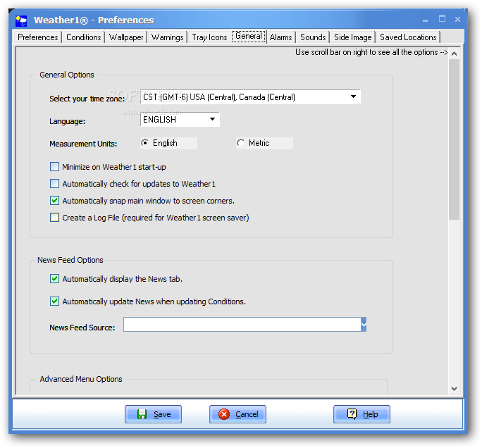482x448 pixels.
Task: Open the time zone dropdown arrow
Action: [x=353, y=97]
